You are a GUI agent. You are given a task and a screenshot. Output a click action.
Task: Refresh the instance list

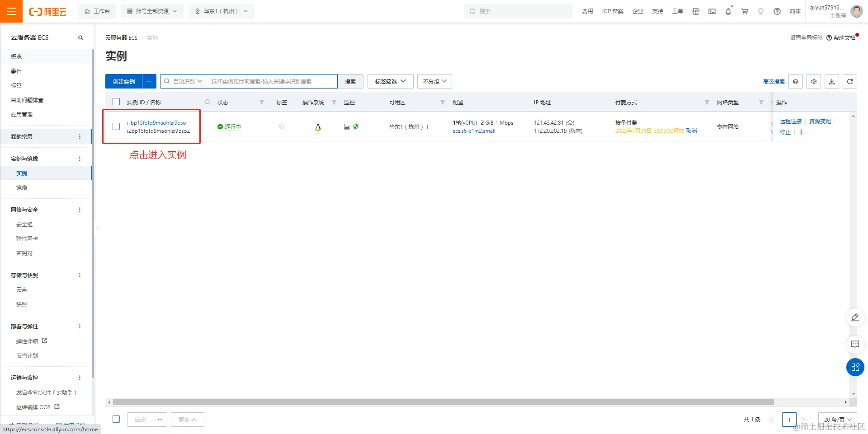(x=850, y=81)
